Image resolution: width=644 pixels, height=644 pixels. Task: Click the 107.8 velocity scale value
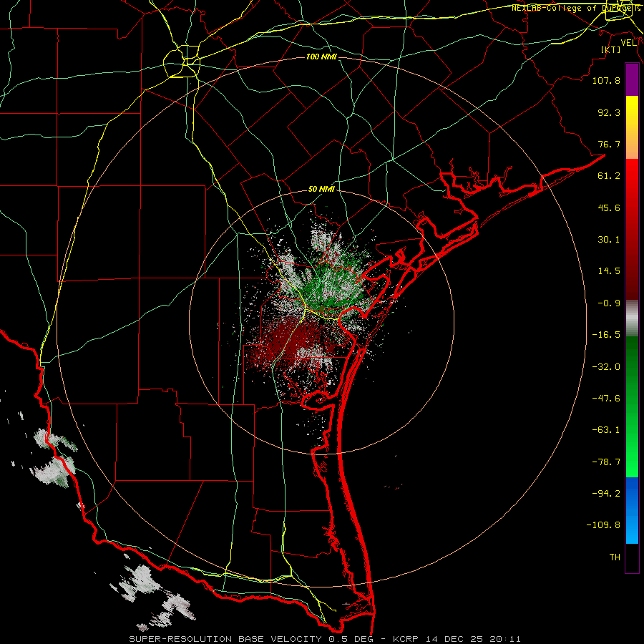pyautogui.click(x=606, y=80)
